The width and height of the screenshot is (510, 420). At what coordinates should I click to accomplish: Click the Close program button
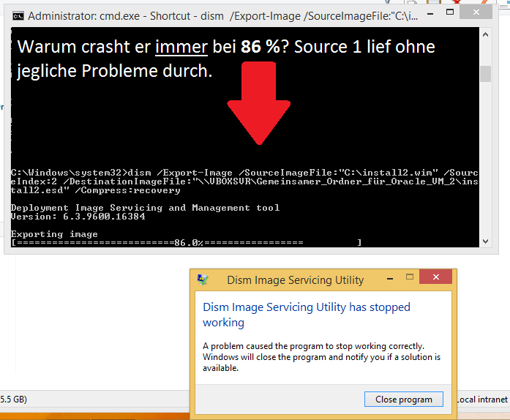click(404, 400)
